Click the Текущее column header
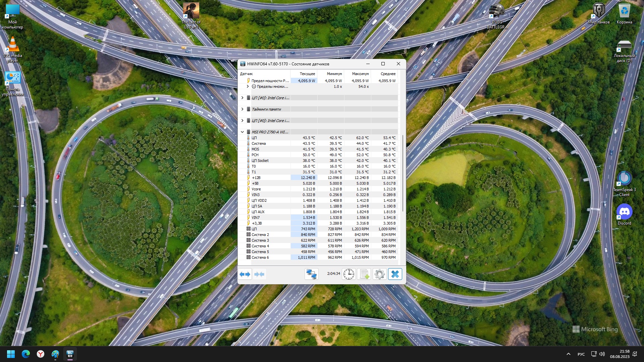This screenshot has height=362, width=644. coord(307,74)
